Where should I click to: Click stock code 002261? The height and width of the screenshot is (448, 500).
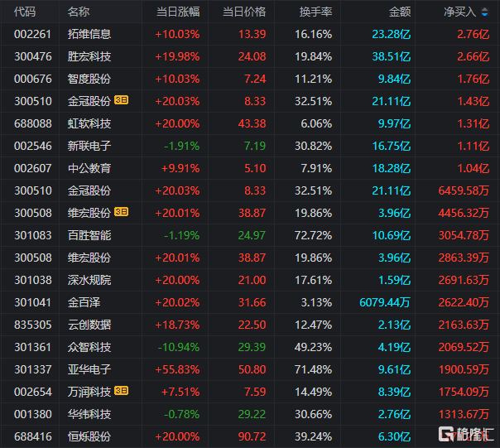[x=33, y=34]
